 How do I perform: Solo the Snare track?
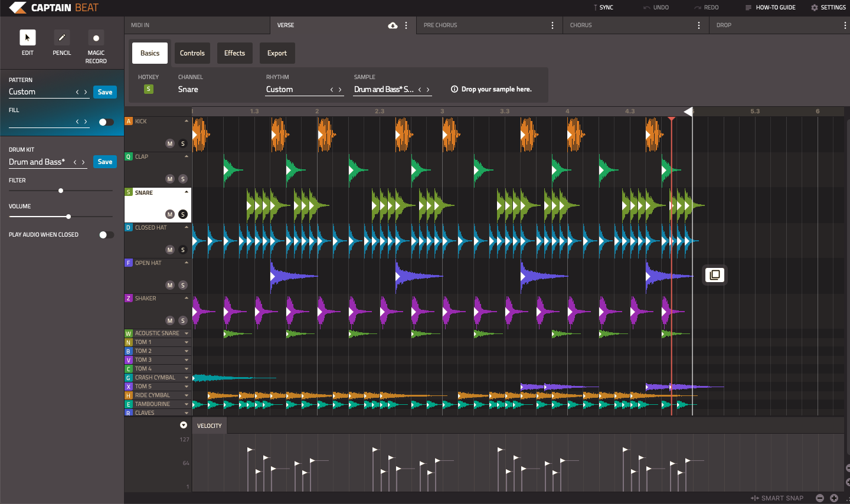pyautogui.click(x=183, y=214)
